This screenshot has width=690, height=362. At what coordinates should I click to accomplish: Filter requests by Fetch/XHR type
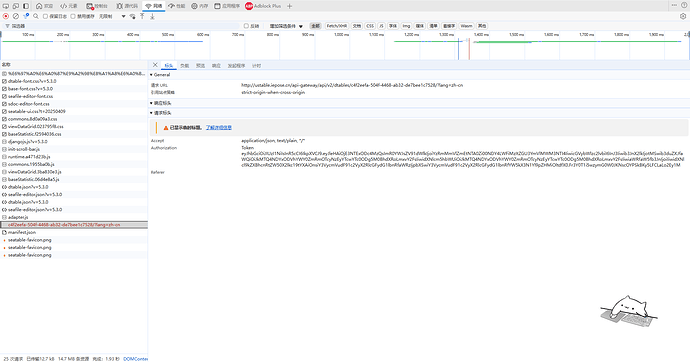(x=337, y=26)
